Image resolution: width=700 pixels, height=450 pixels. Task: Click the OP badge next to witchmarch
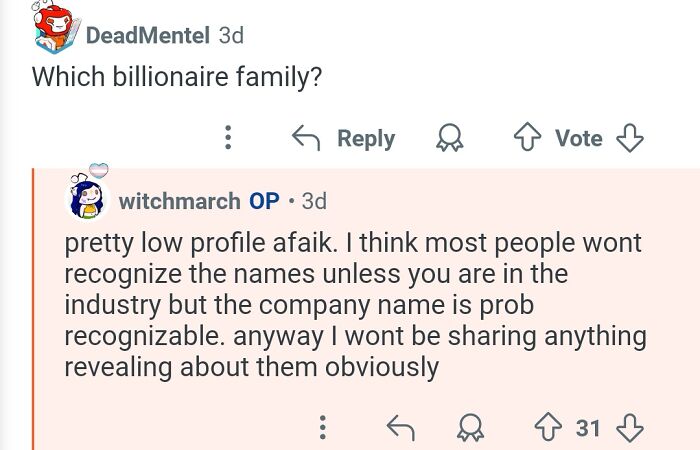tap(264, 200)
